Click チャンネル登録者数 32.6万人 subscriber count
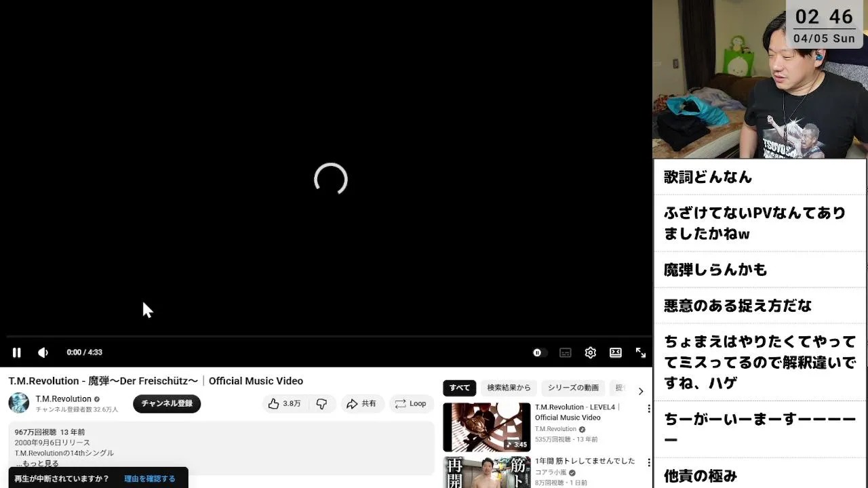The image size is (868, 488). [x=77, y=410]
